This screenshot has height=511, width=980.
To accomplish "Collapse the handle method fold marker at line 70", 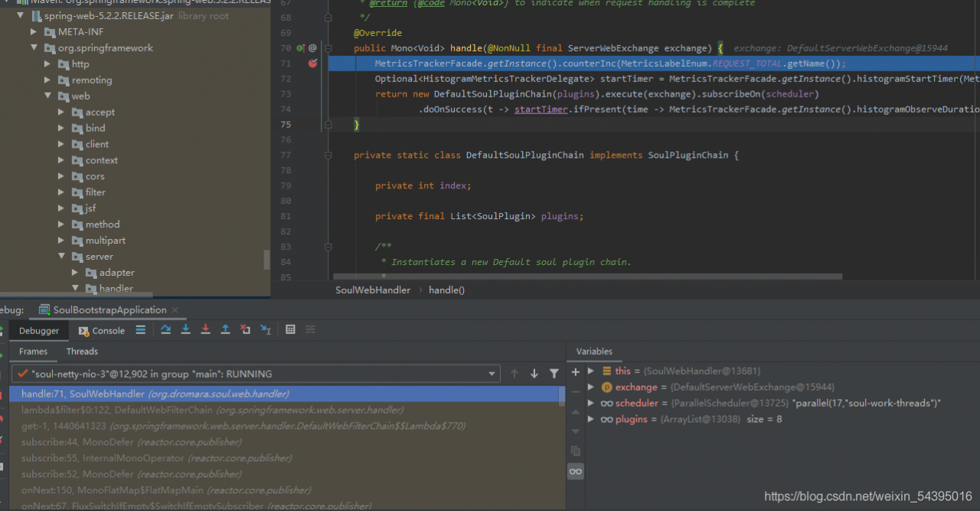I will [328, 48].
